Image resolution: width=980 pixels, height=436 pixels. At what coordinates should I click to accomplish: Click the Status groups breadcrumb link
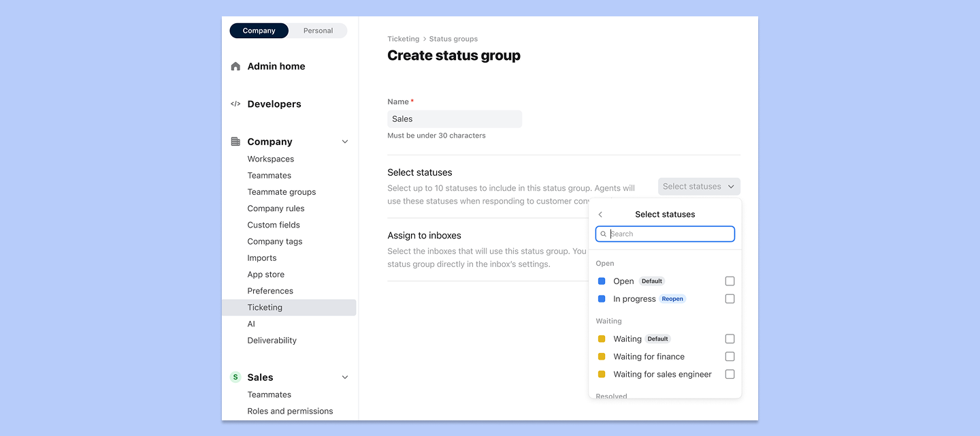(453, 39)
